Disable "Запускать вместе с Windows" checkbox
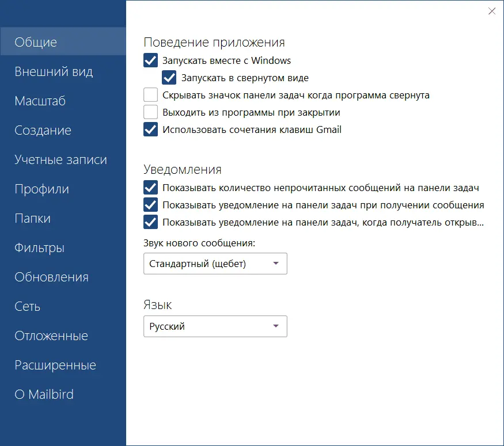The height and width of the screenshot is (446, 504). (151, 60)
